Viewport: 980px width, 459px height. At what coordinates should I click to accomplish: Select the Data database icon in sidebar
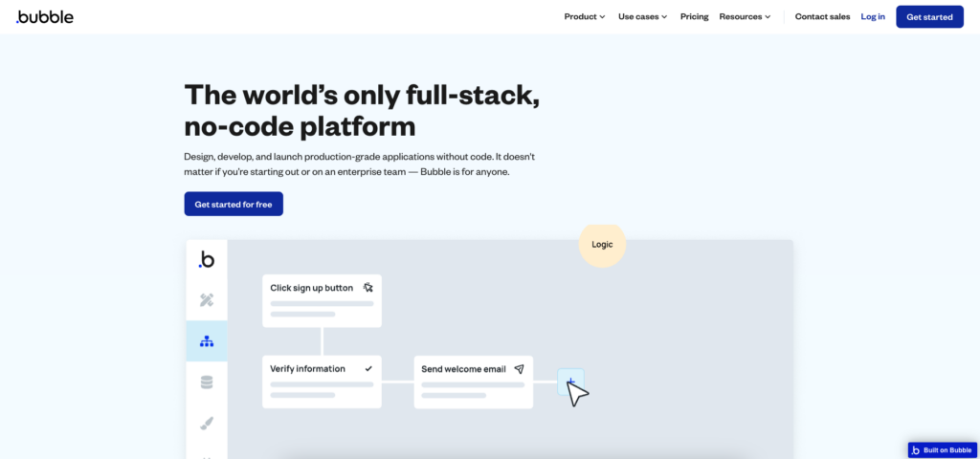(207, 382)
